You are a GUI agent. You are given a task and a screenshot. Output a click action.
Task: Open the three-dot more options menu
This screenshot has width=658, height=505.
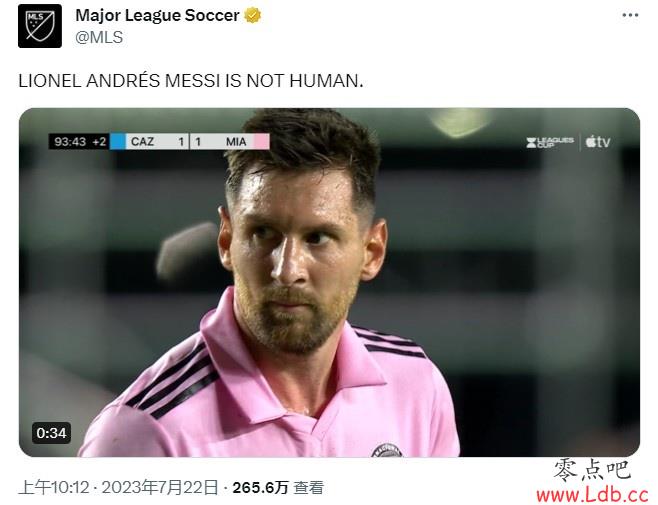point(630,16)
